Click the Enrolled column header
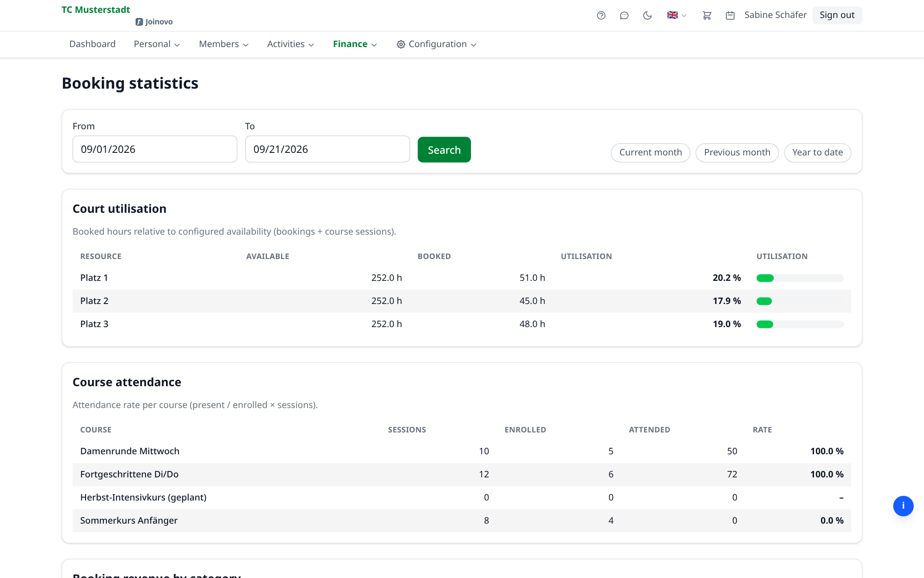 [x=525, y=430]
